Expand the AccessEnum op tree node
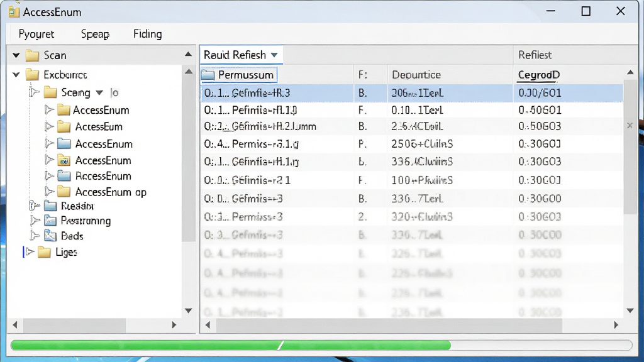The height and width of the screenshot is (362, 644). pos(49,192)
